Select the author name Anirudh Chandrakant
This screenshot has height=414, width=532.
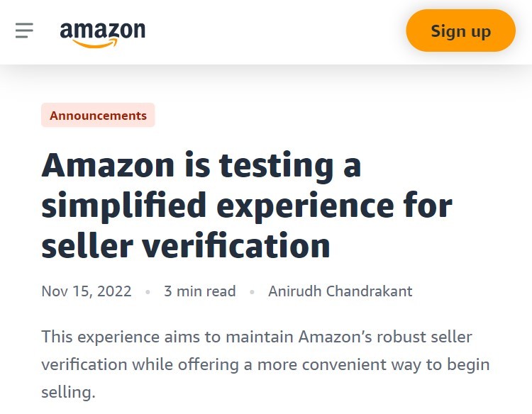coord(340,291)
